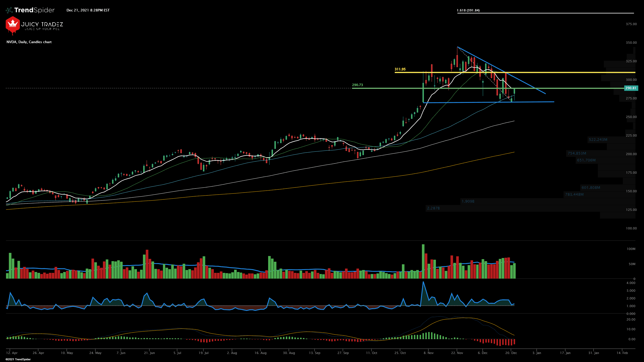This screenshot has height=362, width=644.
Task: Click the 12. Apr date axis marker
Action: [12, 353]
